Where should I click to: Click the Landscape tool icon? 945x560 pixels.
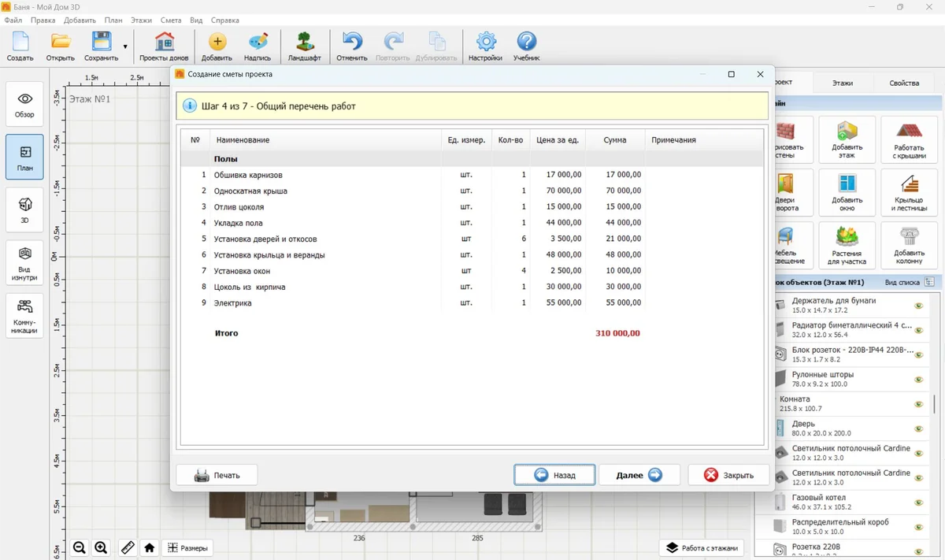tap(304, 46)
